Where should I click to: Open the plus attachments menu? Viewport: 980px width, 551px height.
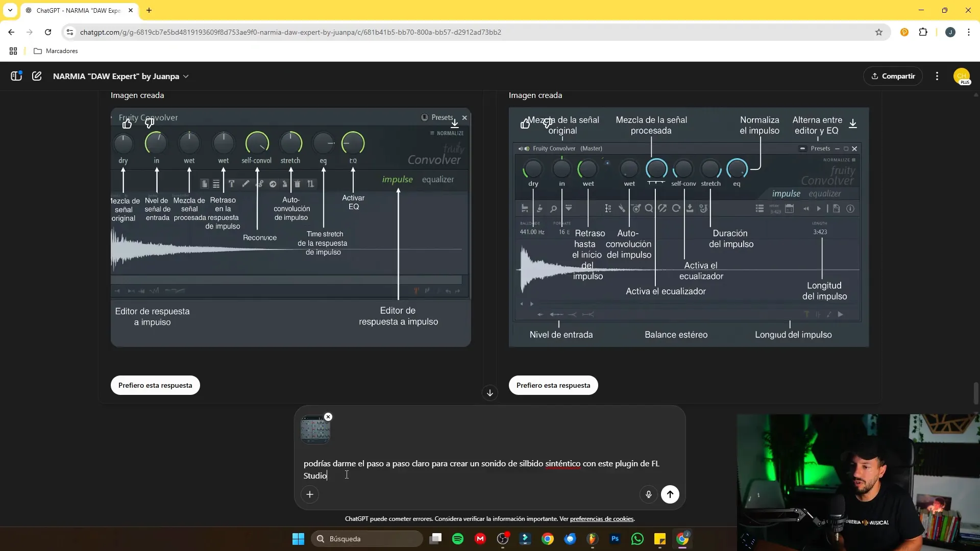click(x=310, y=494)
